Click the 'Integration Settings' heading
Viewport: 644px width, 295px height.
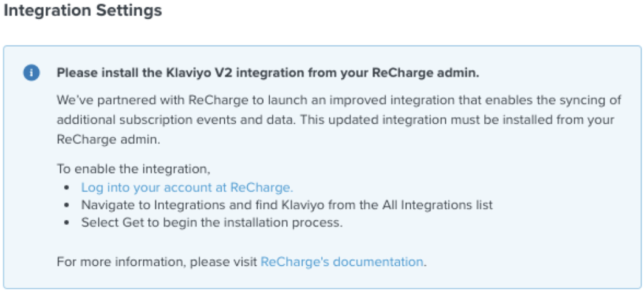tap(83, 11)
